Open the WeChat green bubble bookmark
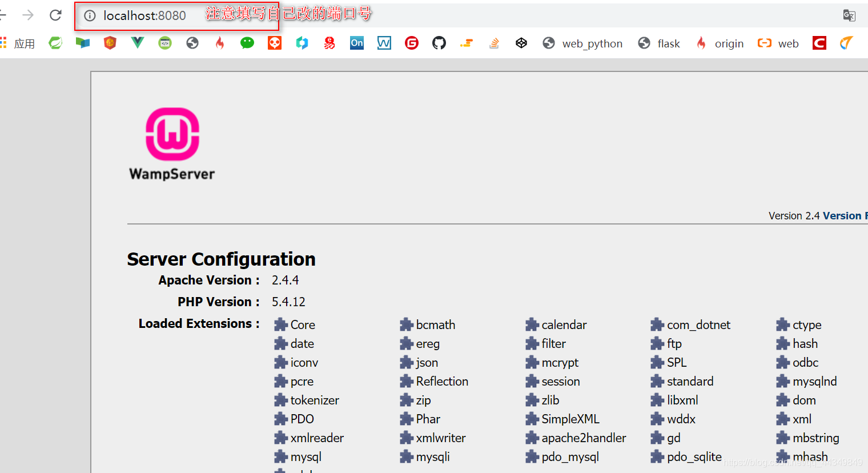 (247, 43)
